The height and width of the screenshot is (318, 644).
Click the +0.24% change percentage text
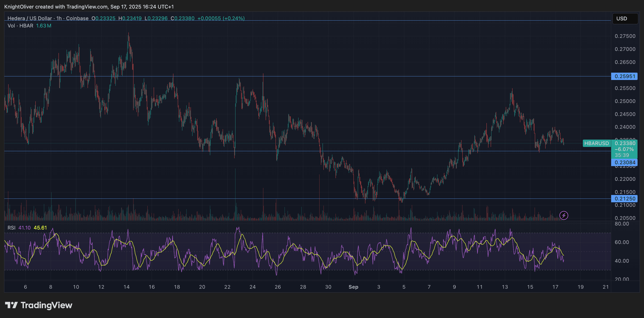pyautogui.click(x=232, y=18)
